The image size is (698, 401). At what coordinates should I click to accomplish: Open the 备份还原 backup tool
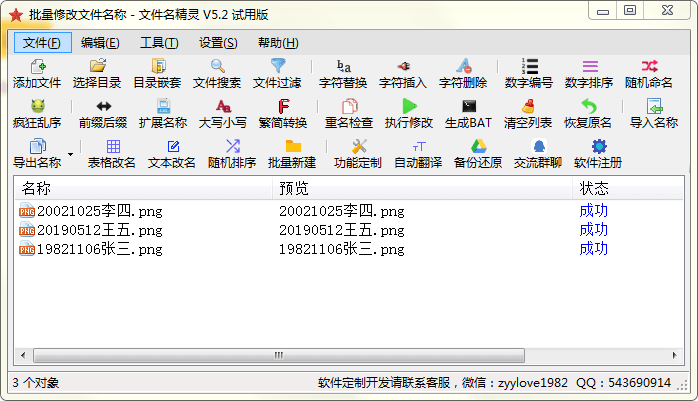tap(479, 146)
